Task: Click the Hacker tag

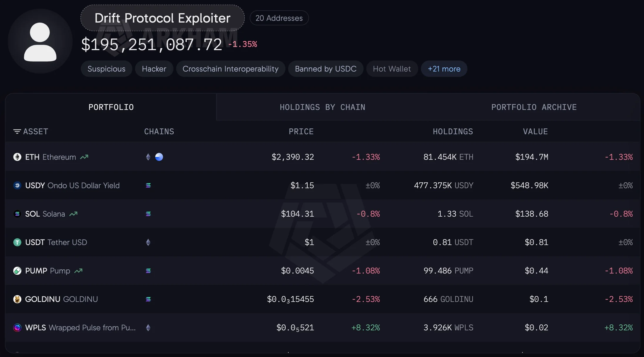Action: (x=154, y=69)
